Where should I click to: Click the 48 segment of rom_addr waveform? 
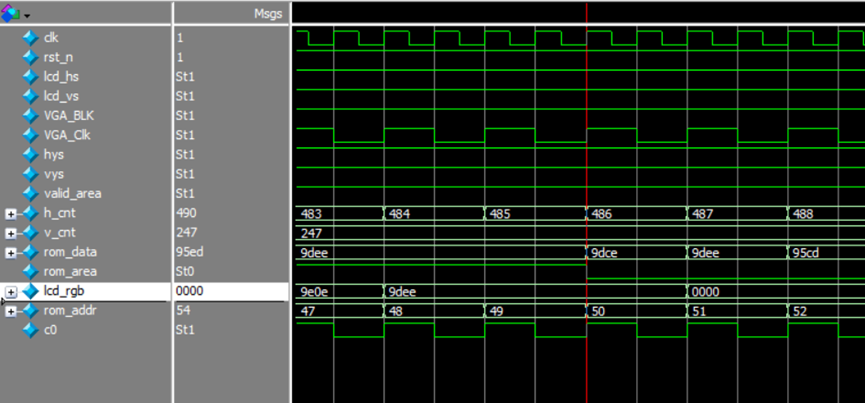(x=434, y=311)
